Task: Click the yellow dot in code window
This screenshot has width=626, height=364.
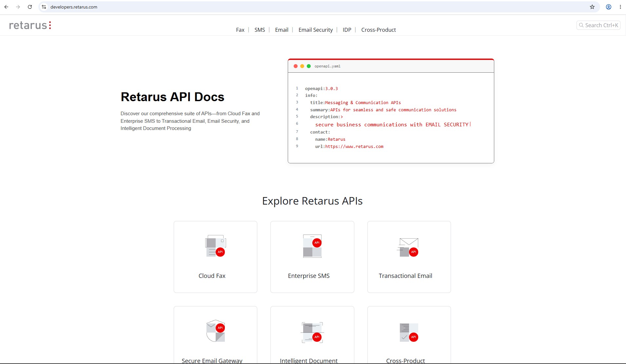Action: pos(302,66)
